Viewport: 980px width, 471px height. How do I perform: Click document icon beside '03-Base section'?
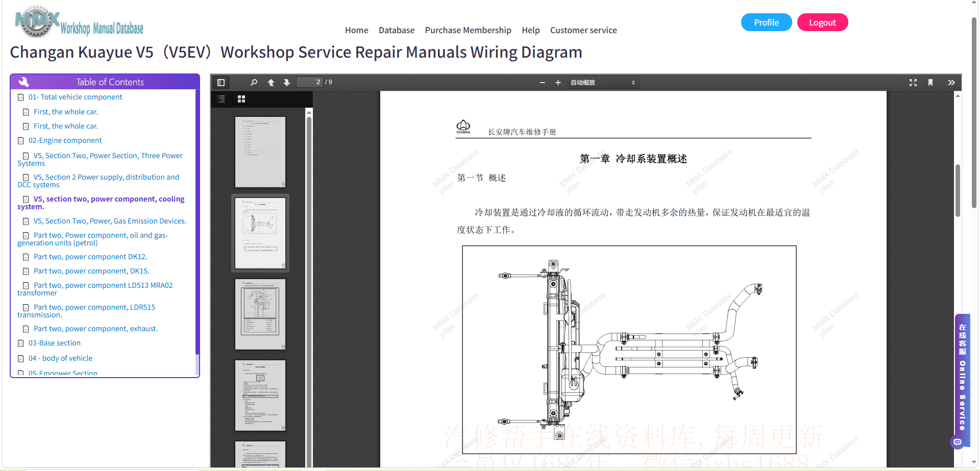[x=21, y=343]
